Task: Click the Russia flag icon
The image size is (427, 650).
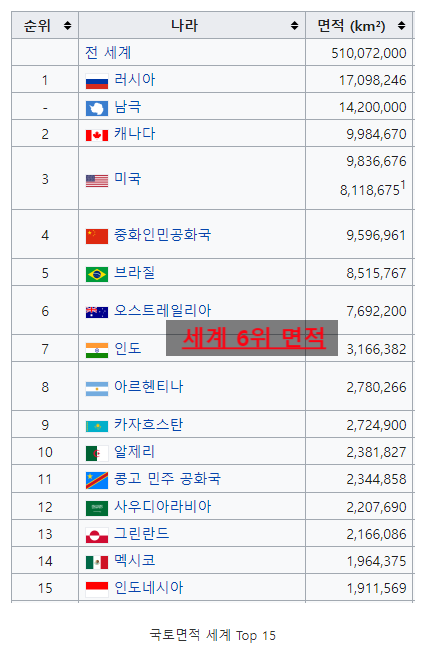Action: coord(97,81)
